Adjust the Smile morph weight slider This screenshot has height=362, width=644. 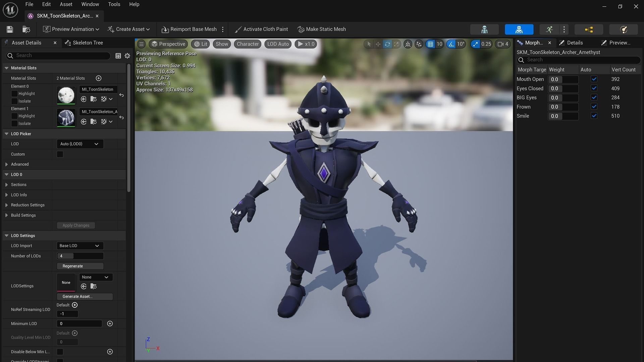(563, 116)
